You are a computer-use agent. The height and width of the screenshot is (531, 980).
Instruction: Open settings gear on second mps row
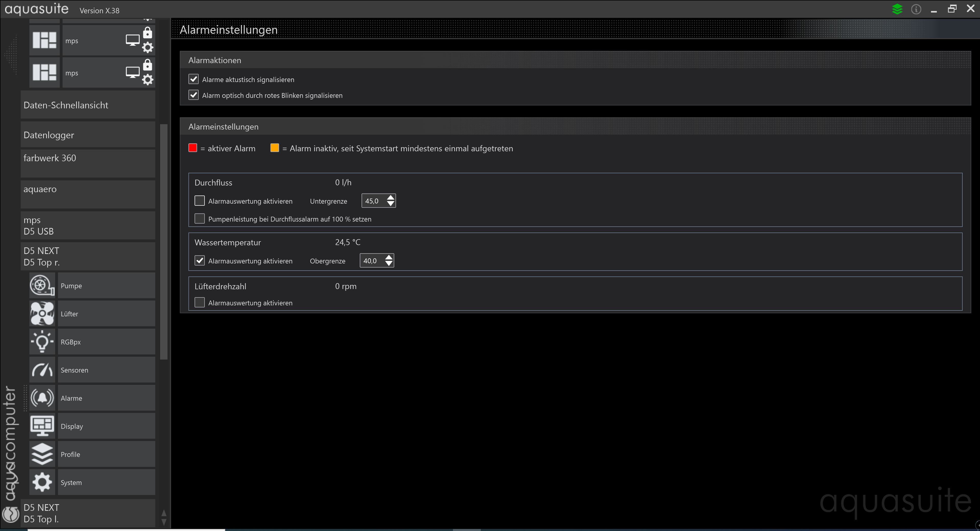tap(148, 79)
